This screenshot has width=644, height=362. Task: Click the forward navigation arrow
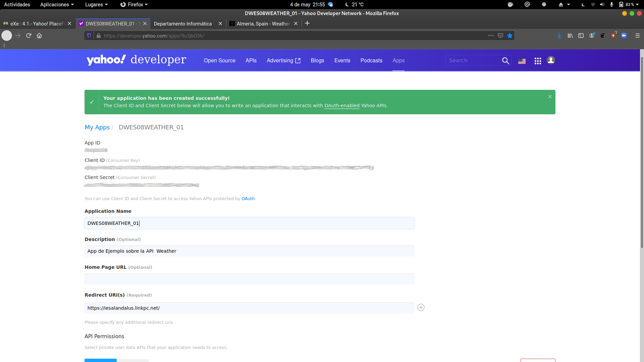pyautogui.click(x=18, y=36)
